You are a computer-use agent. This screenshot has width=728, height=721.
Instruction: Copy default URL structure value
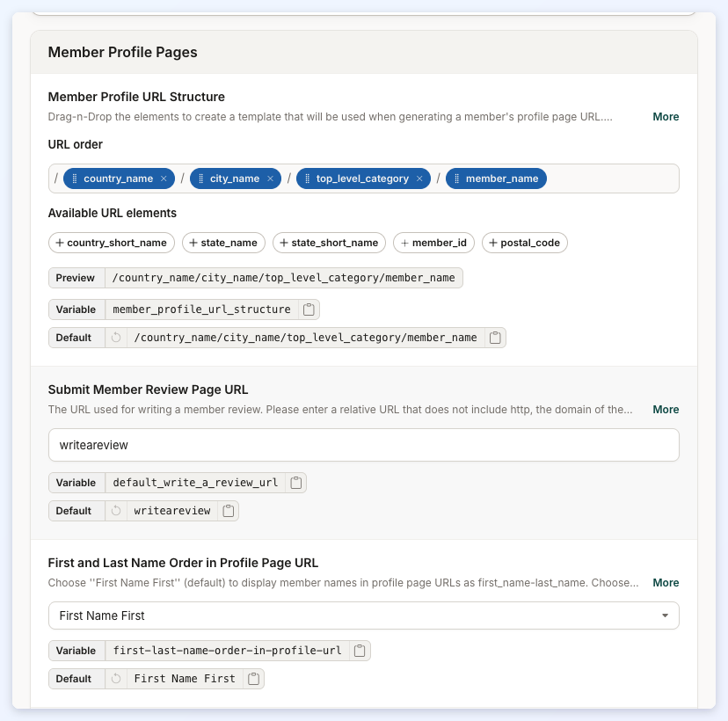(495, 338)
